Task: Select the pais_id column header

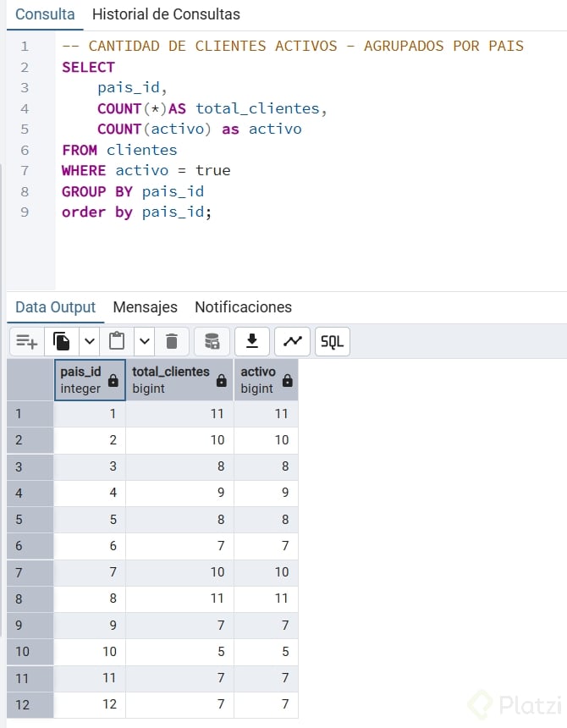Action: (x=90, y=380)
